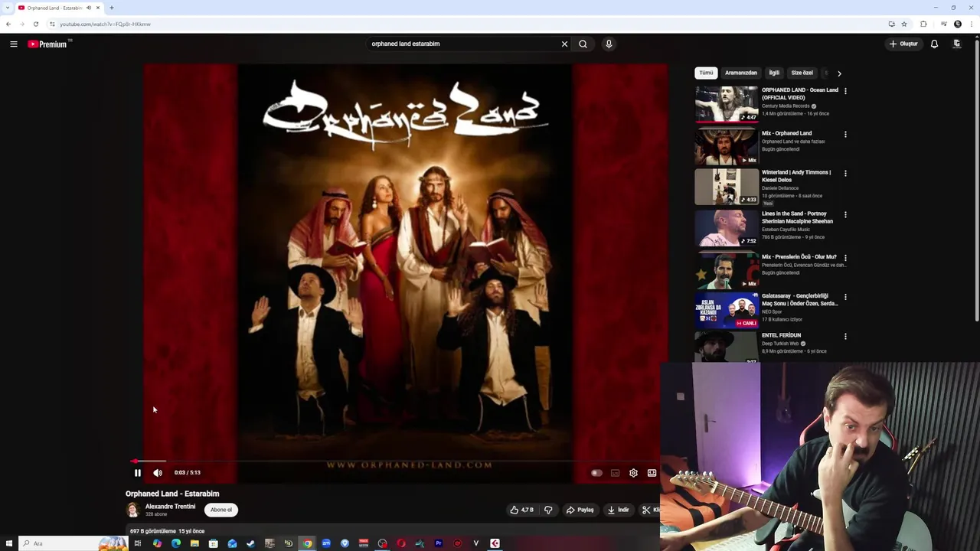The image size is (980, 551).
Task: Open the YouTube hamburger guide menu
Action: coord(14,44)
